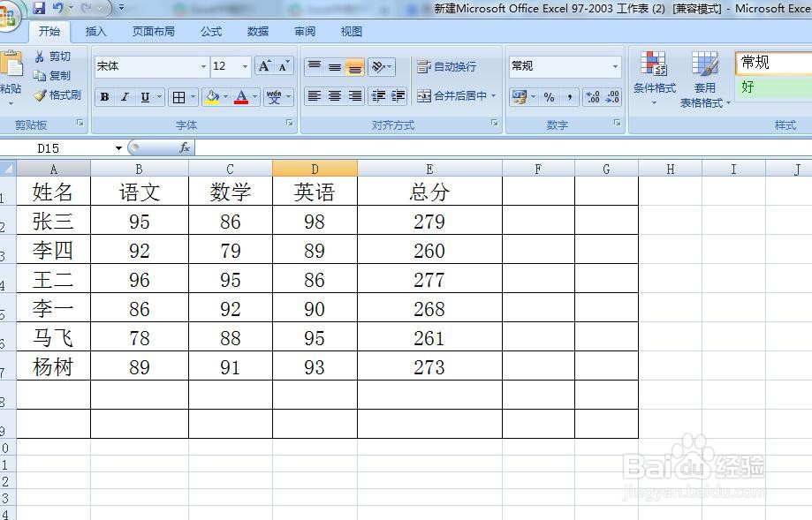The width and height of the screenshot is (812, 520).
Task: Switch to the 插入 ribbon tab
Action: 95,31
